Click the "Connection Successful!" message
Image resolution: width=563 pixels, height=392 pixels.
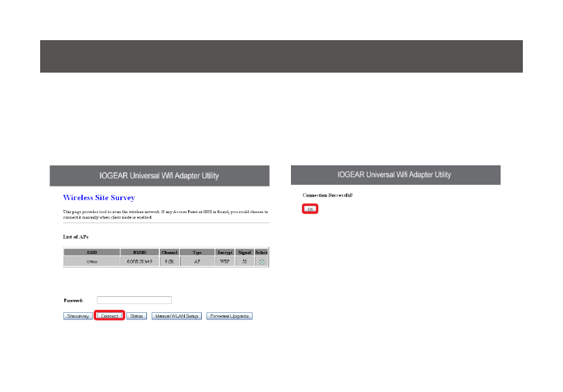click(x=328, y=195)
